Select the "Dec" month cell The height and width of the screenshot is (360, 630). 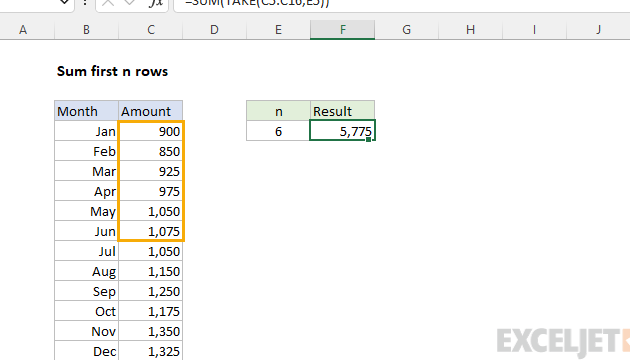[x=86, y=351]
